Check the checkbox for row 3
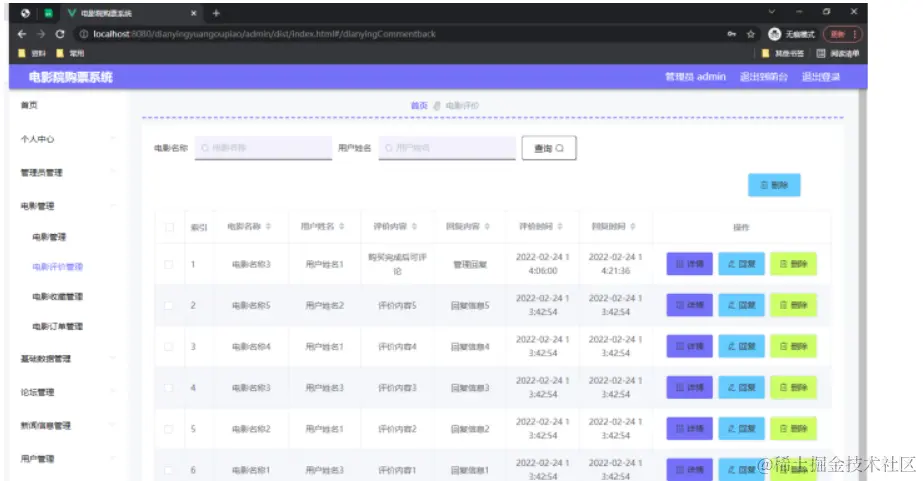Image resolution: width=923 pixels, height=481 pixels. [x=169, y=347]
